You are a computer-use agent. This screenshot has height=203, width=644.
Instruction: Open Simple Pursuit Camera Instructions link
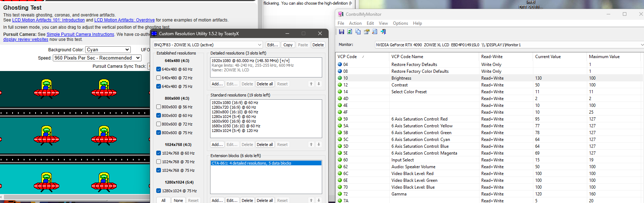coord(80,34)
